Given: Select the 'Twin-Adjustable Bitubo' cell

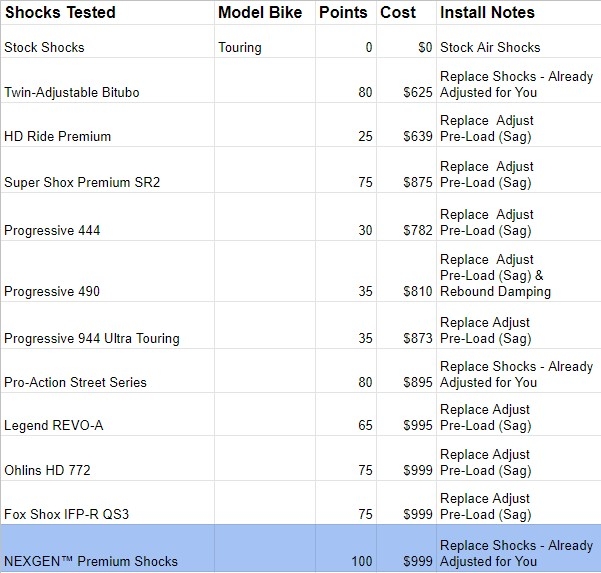Looking at the screenshot, I should [107, 80].
